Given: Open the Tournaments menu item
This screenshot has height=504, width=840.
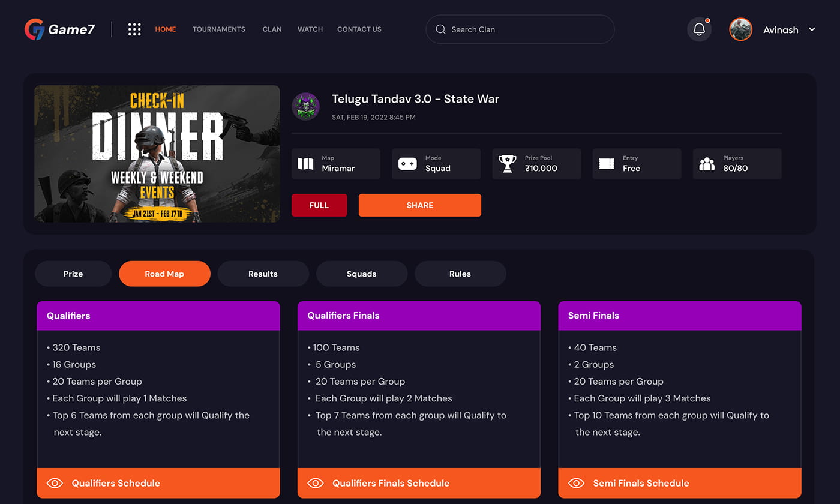Looking at the screenshot, I should [x=219, y=29].
